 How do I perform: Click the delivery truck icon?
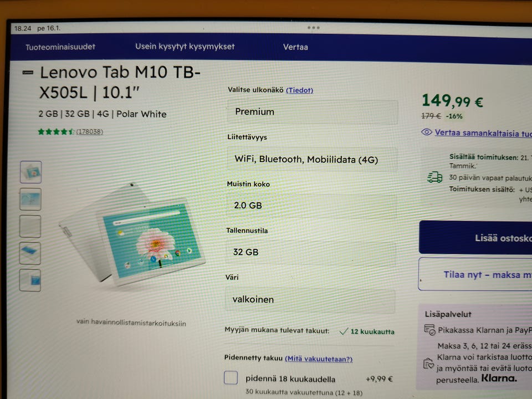coord(434,177)
